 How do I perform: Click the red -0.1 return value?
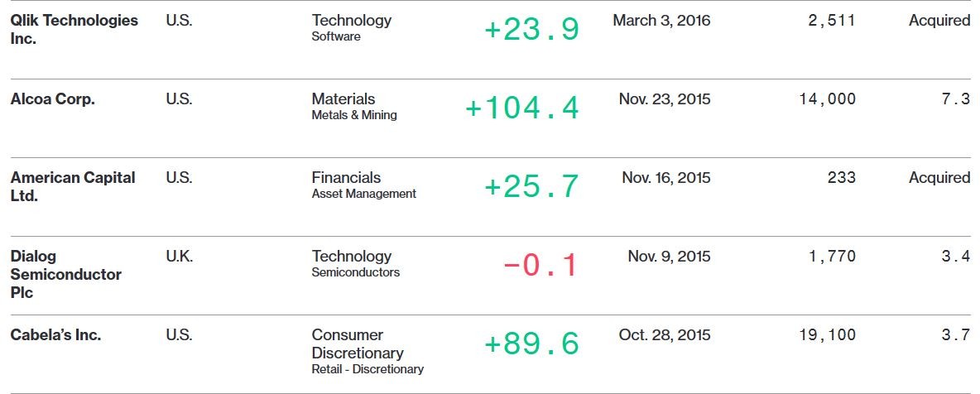[x=541, y=266]
